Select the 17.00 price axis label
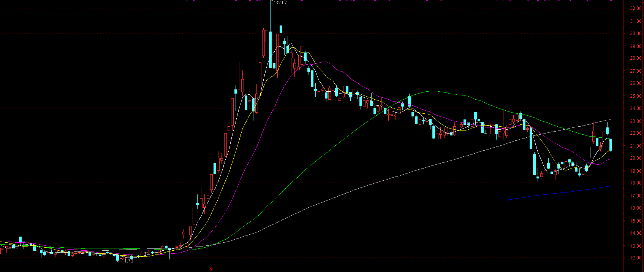This screenshot has width=644, height=272. (636, 196)
